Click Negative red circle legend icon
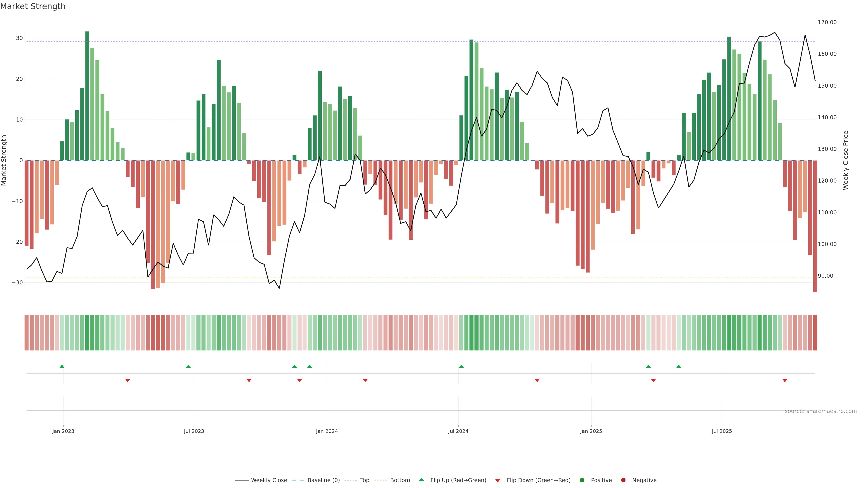The width and height of the screenshot is (868, 488). [623, 480]
